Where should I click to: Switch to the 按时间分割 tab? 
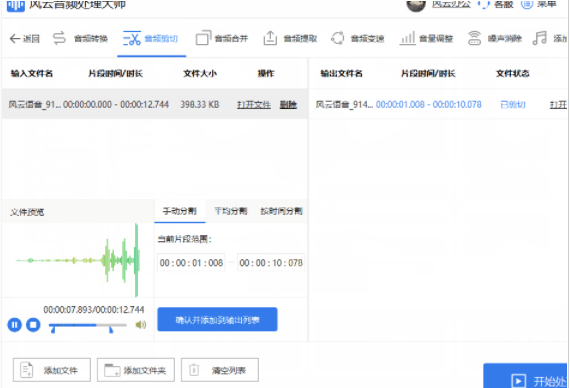click(x=281, y=211)
